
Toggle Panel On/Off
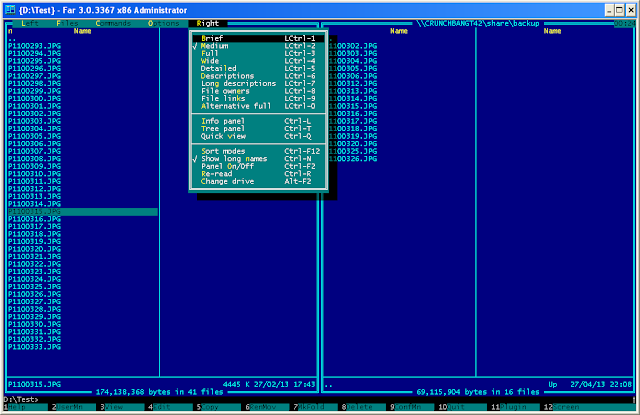tap(258, 166)
